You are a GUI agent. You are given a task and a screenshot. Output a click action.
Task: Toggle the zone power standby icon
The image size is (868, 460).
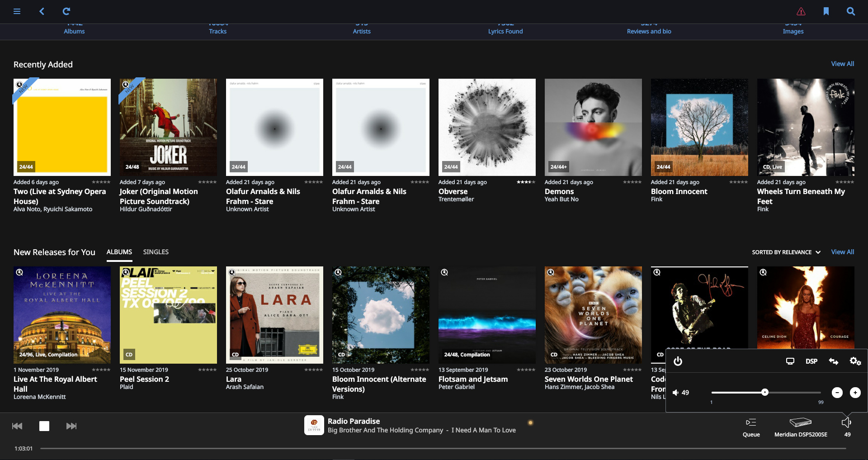[678, 361]
